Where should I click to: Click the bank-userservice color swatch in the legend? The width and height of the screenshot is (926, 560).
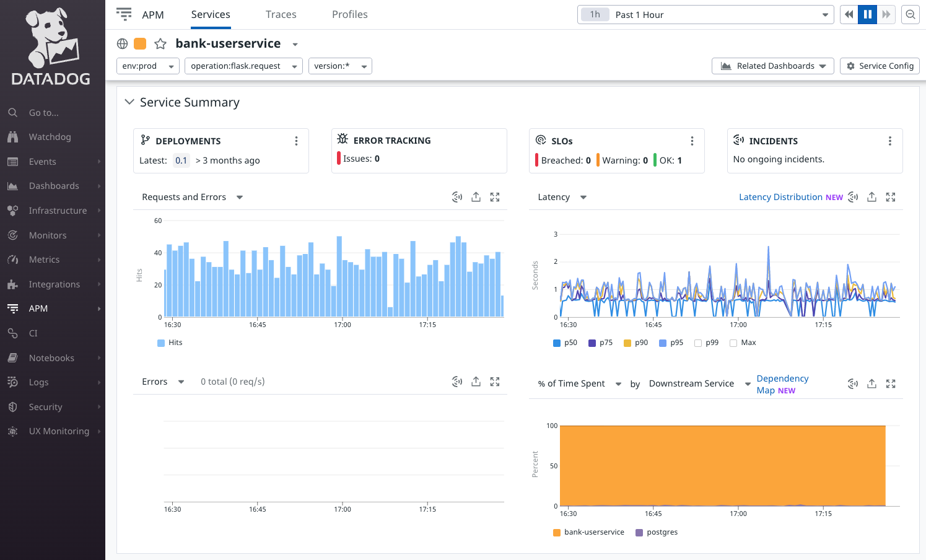tap(557, 532)
